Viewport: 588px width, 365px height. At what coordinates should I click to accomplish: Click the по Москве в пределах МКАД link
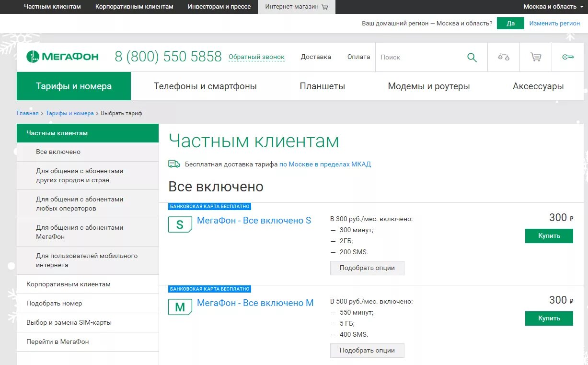click(x=325, y=164)
